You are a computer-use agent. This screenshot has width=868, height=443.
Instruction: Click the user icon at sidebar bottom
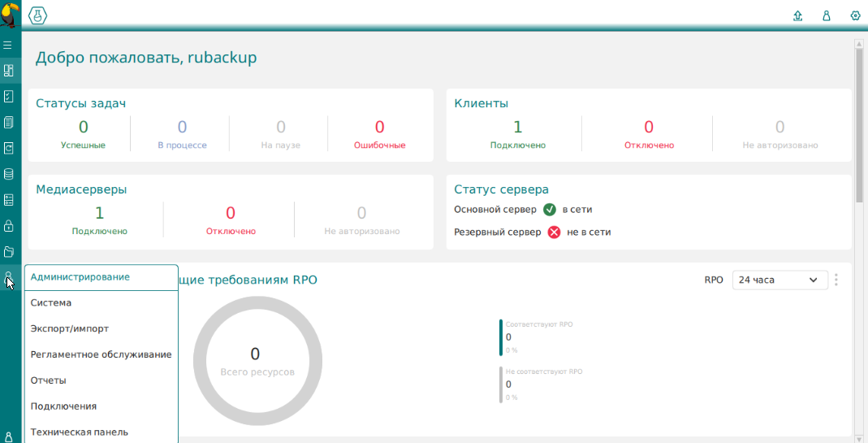9,436
